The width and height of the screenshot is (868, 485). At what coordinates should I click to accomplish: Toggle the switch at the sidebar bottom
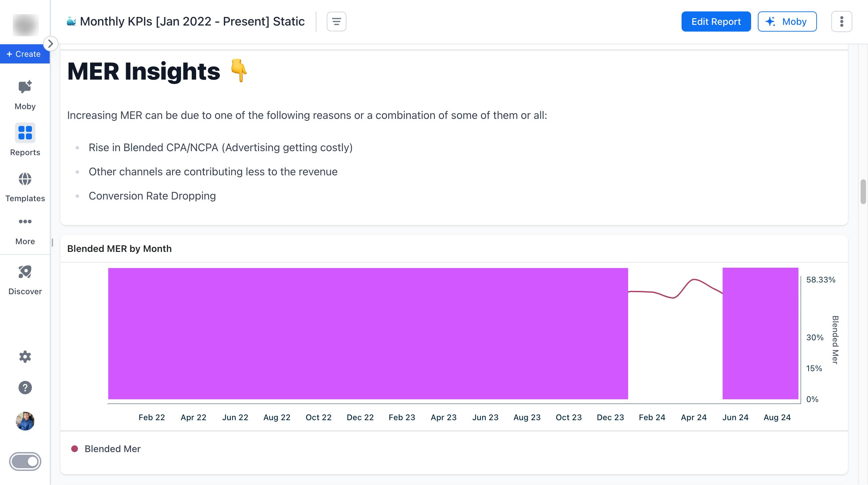(25, 461)
